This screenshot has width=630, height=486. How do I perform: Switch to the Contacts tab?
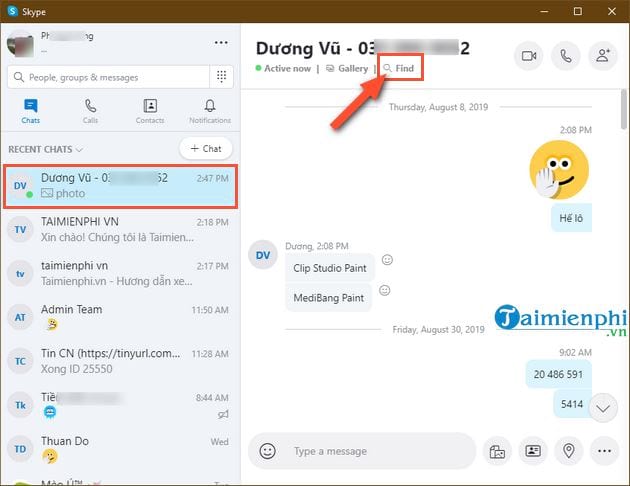point(150,111)
